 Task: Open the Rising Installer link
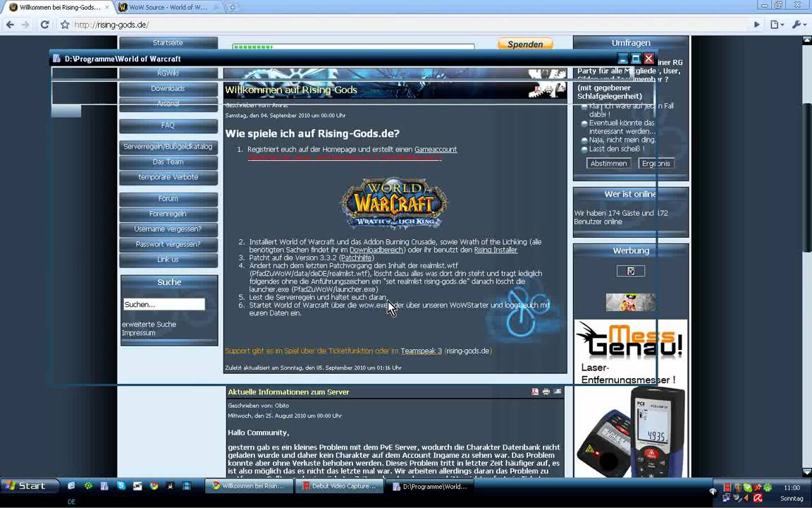pos(496,250)
